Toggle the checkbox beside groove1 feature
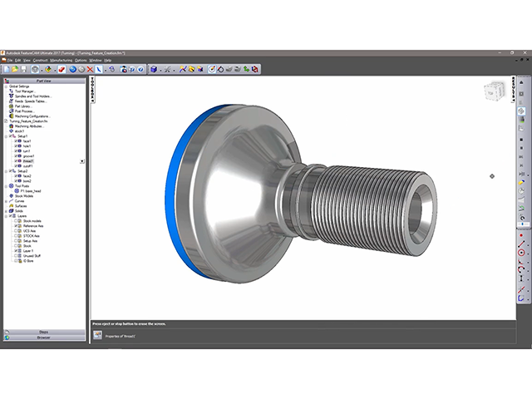Screen dimensions: 532x399 tap(14, 155)
